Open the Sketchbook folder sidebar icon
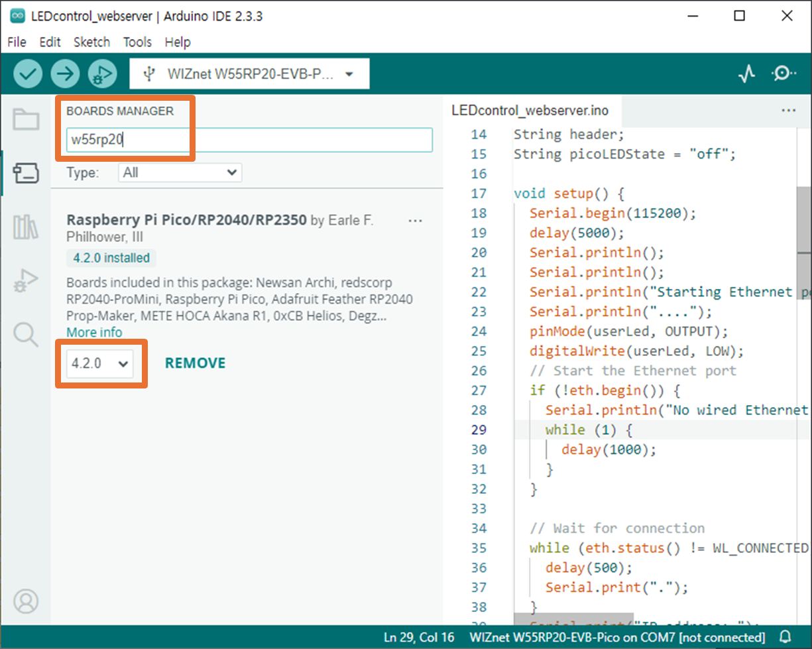 (x=26, y=119)
